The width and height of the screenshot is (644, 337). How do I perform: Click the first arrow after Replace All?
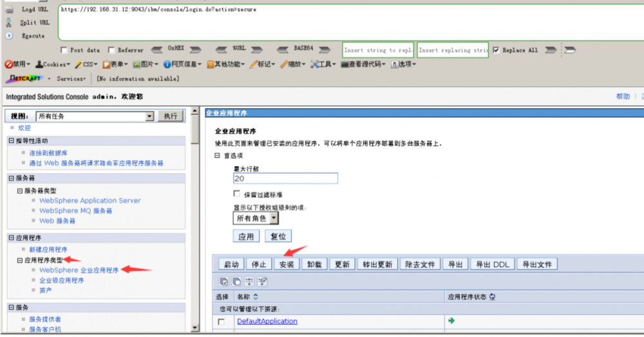551,50
